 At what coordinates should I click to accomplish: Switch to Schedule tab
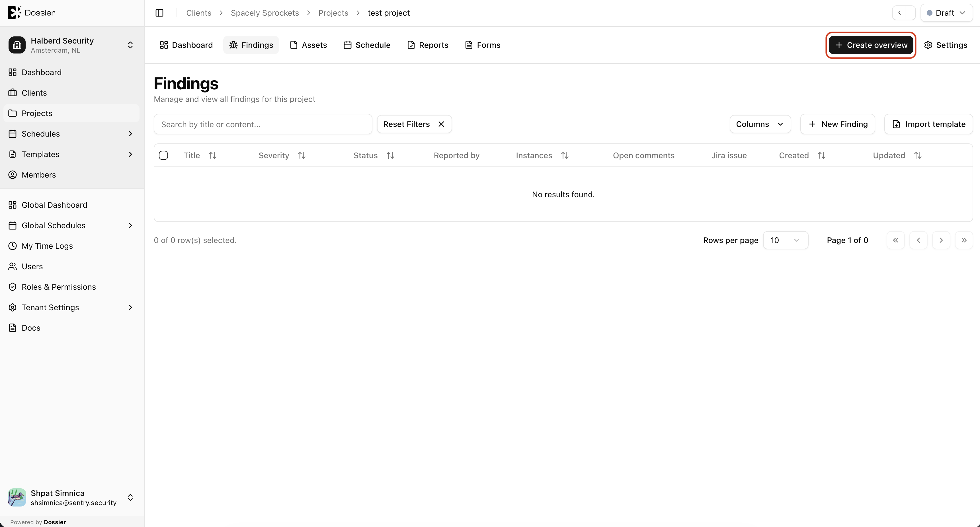click(x=367, y=45)
